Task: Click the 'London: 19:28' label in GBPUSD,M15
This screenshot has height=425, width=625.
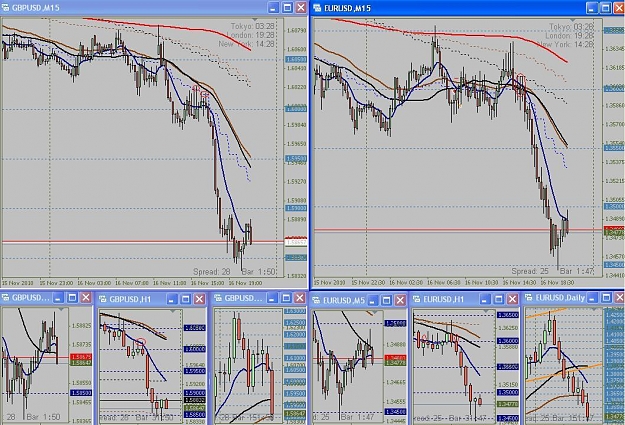Action: [x=250, y=35]
